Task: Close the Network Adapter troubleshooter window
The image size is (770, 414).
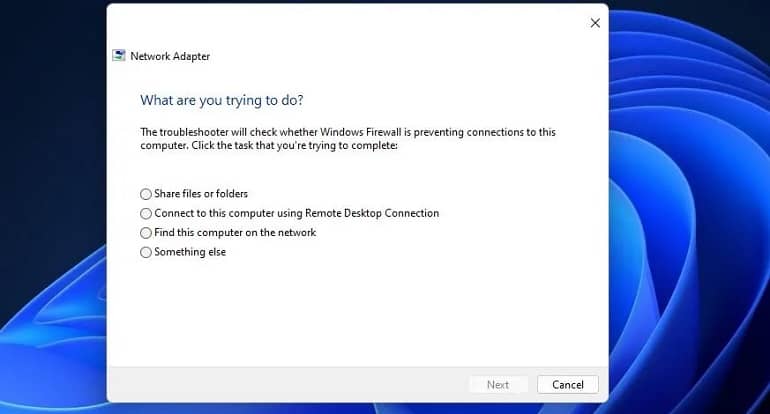Action: [x=595, y=23]
